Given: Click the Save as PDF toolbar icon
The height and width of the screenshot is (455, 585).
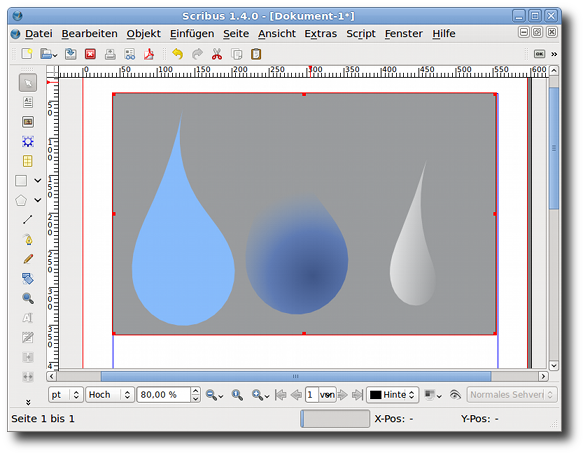Looking at the screenshot, I should click(x=149, y=54).
